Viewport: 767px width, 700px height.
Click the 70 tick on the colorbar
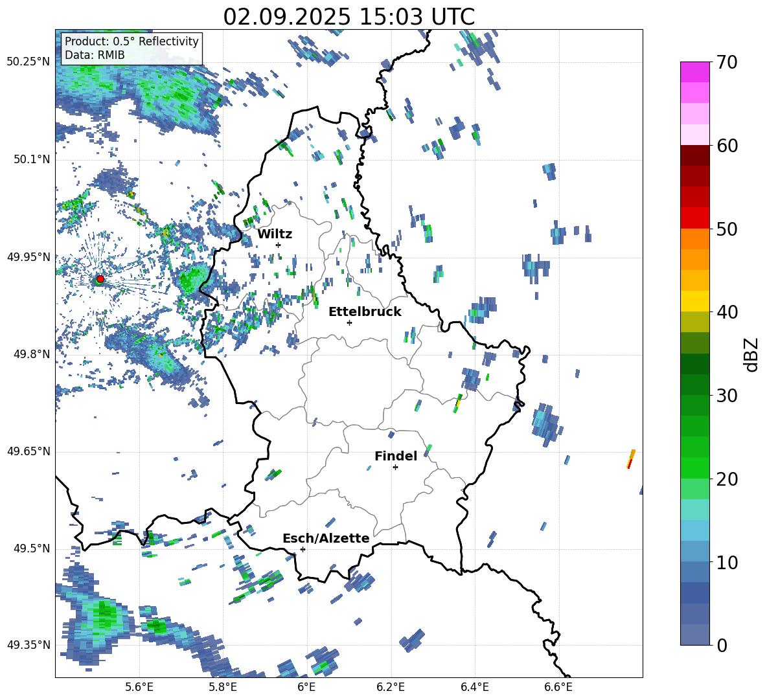pyautogui.click(x=727, y=62)
